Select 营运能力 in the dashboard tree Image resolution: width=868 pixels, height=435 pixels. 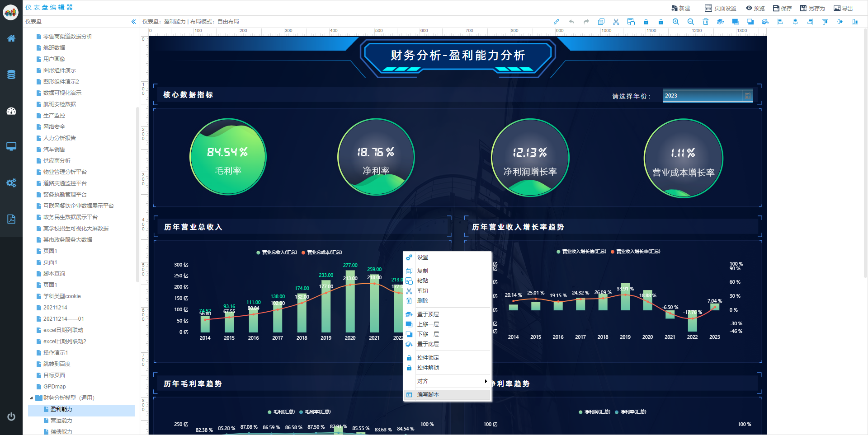point(61,421)
